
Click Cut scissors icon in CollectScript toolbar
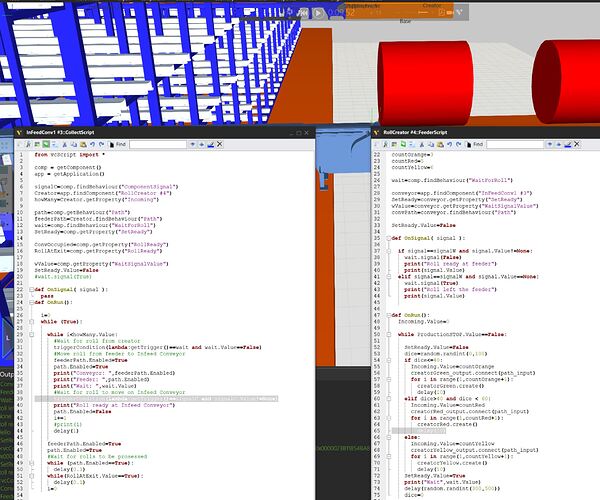(x=65, y=145)
